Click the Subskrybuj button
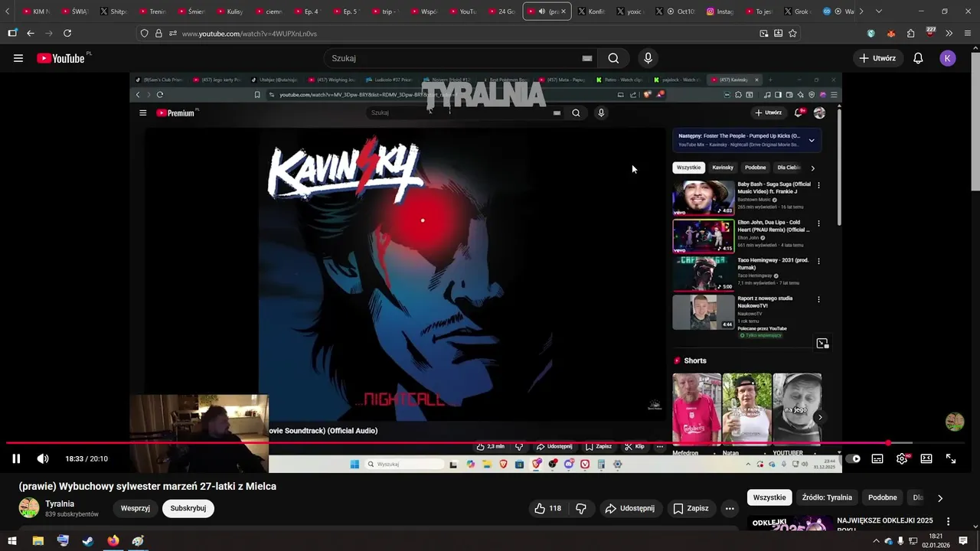Screen dimensions: 980x551 188,508
